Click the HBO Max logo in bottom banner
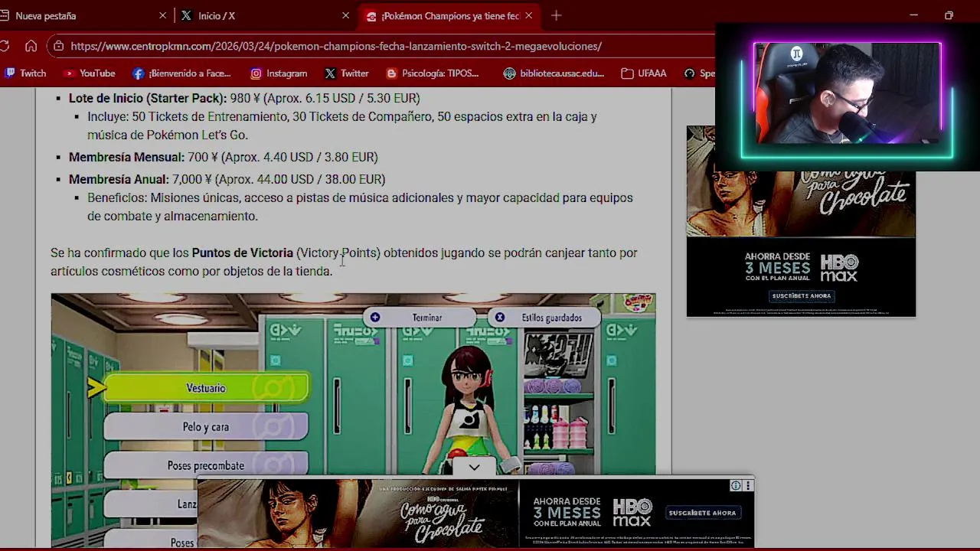This screenshot has height=551, width=980. click(632, 512)
